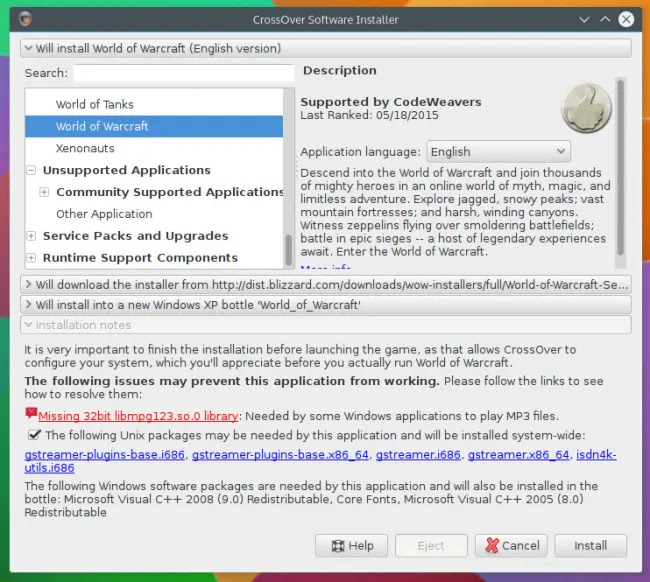Screen dimensions: 650x582
Task: Expand Community Supported Applications node
Action: 44,192
